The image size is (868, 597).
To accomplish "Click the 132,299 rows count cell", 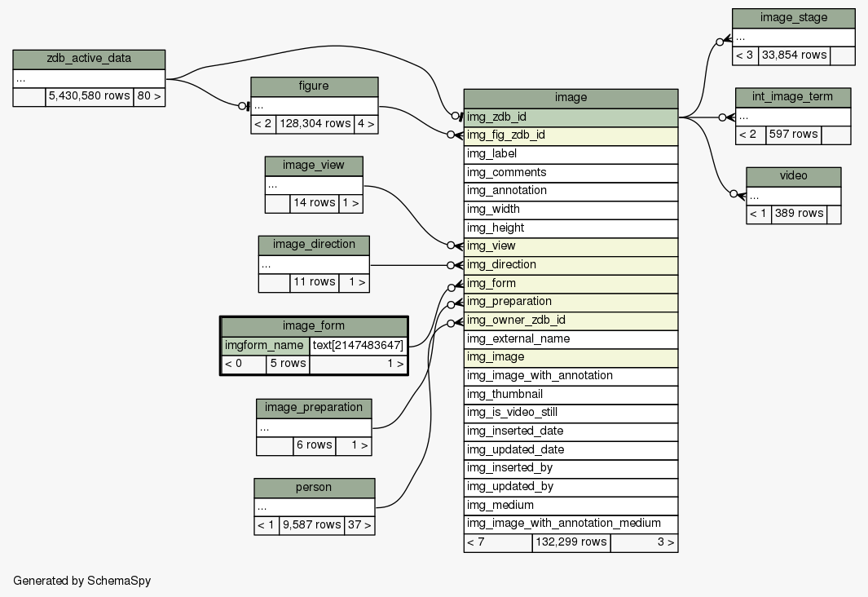I will (571, 542).
